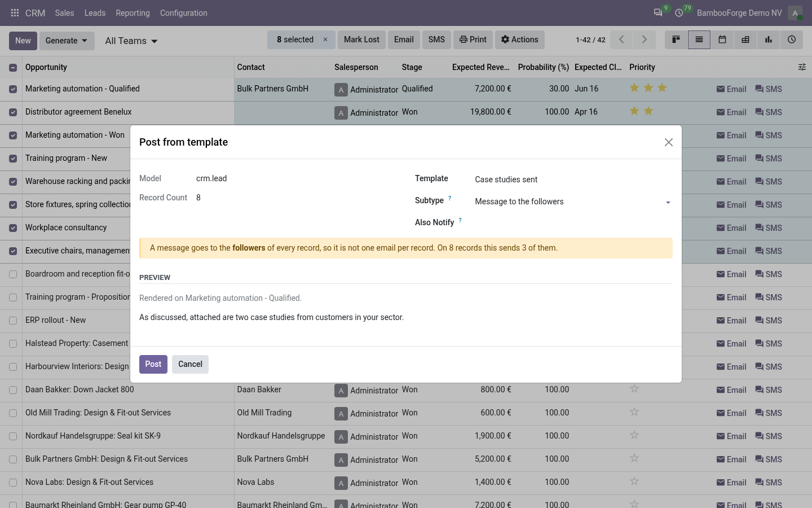The image size is (812, 508).
Task: Switch to calendar view
Action: tap(722, 40)
